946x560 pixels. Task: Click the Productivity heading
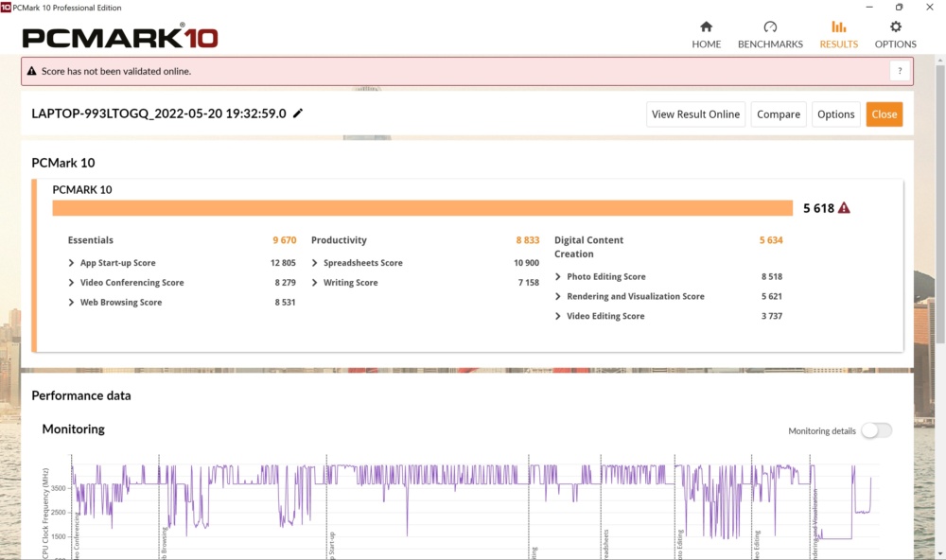(x=339, y=240)
